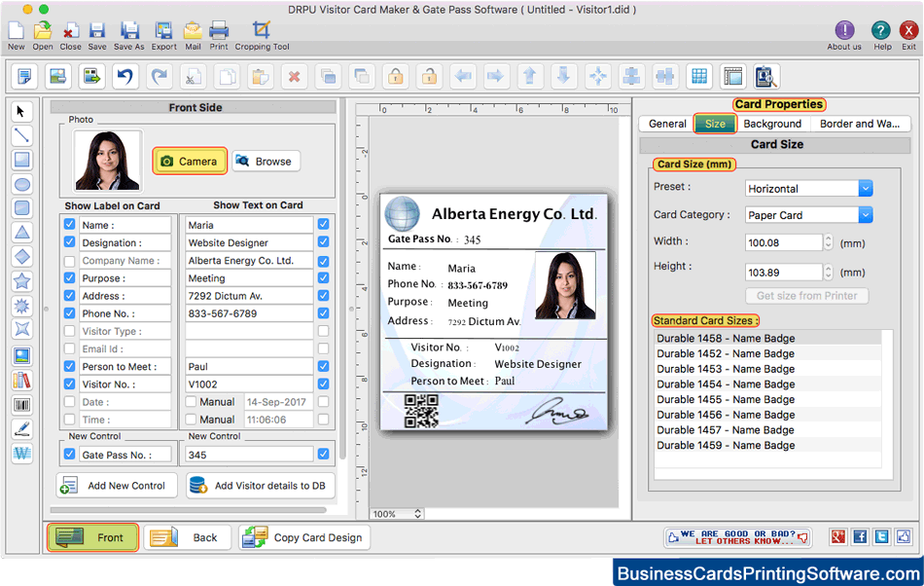
Task: Toggle the grid view icon
Action: click(x=699, y=76)
